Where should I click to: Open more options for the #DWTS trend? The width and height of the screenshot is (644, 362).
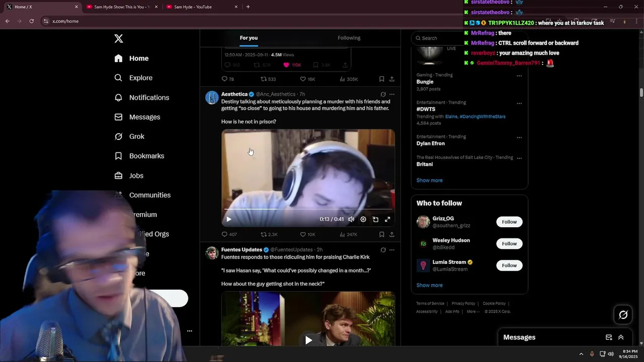(x=519, y=104)
